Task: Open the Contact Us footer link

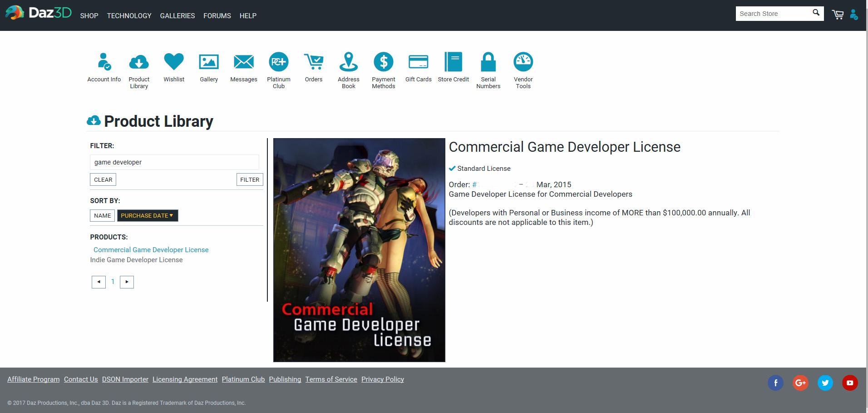Action: coord(81,379)
